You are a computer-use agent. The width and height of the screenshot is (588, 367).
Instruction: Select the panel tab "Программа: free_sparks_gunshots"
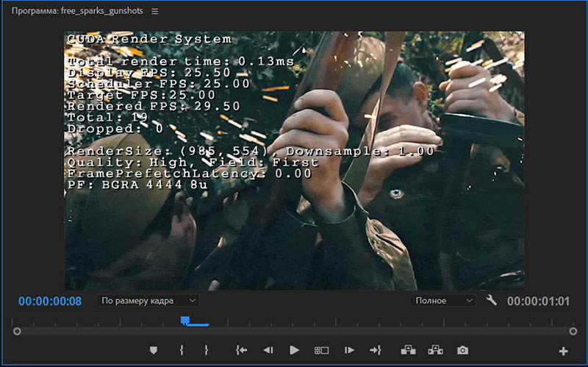77,11
